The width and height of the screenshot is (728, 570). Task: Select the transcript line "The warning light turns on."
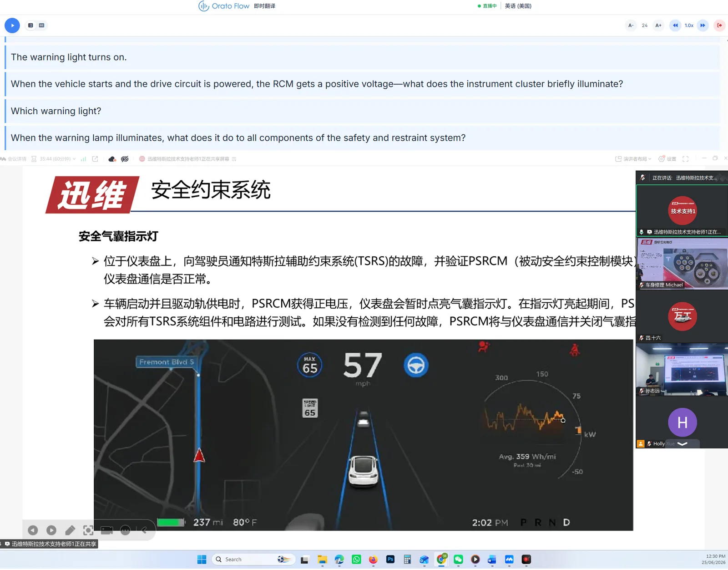pos(363,57)
